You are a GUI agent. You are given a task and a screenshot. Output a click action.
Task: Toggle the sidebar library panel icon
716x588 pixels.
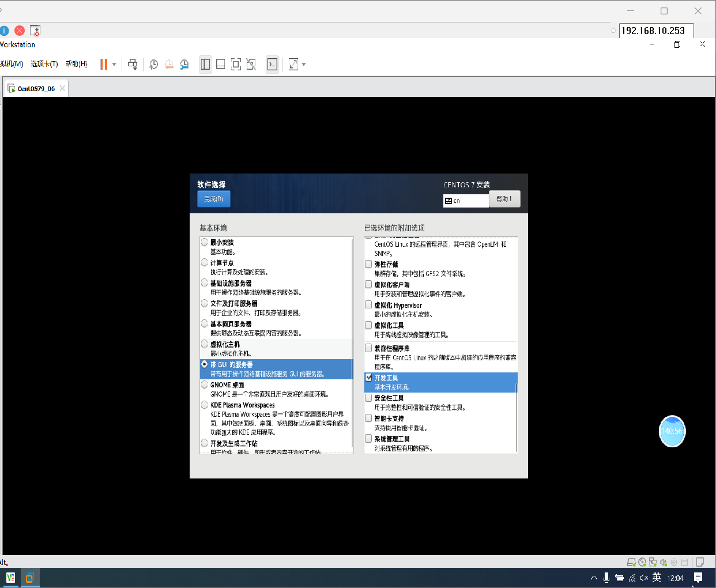point(205,64)
